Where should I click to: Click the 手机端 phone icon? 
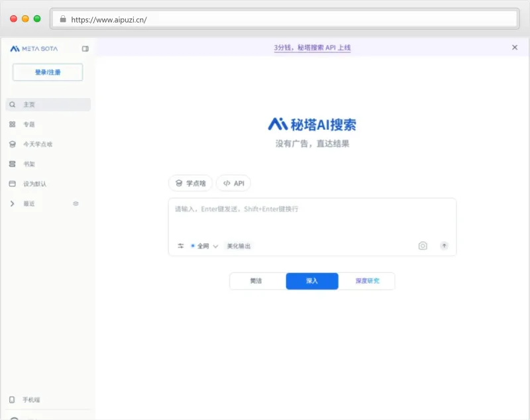tap(12, 399)
